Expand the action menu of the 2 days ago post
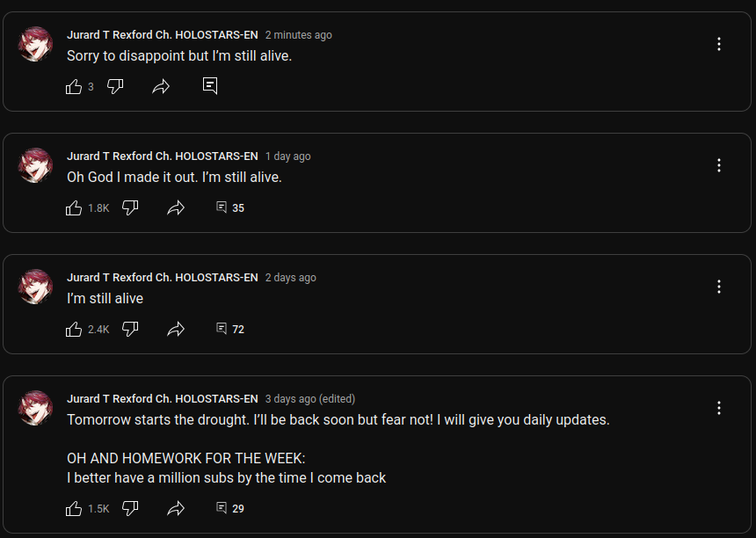The width and height of the screenshot is (756, 538). (719, 287)
